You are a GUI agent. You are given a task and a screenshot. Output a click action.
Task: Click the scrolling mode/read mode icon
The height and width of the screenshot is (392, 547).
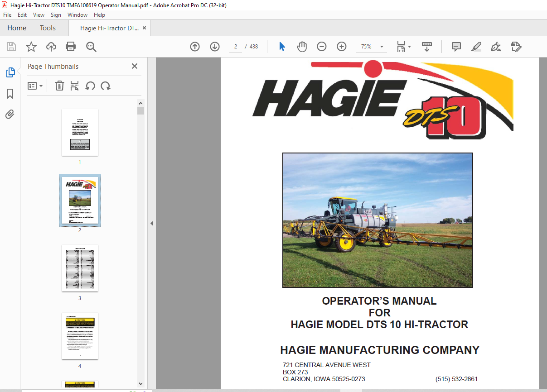coord(426,47)
